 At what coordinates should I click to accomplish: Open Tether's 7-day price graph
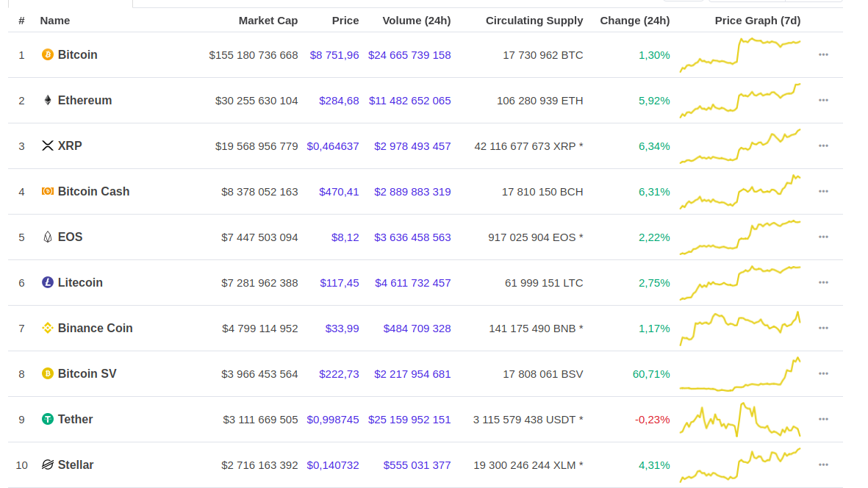point(740,420)
